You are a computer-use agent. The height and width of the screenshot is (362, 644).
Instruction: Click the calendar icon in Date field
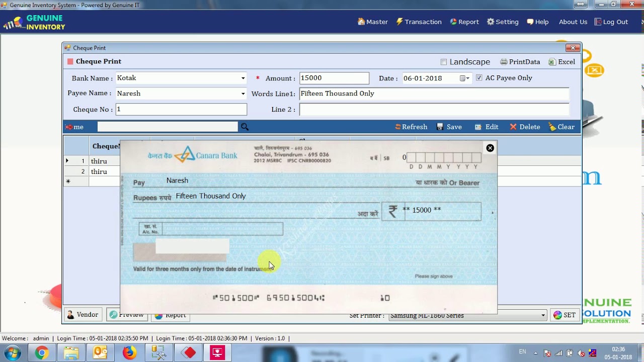coord(462,78)
